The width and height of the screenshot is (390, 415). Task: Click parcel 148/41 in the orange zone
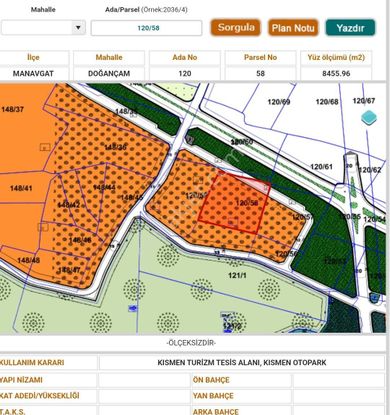pyautogui.click(x=21, y=188)
